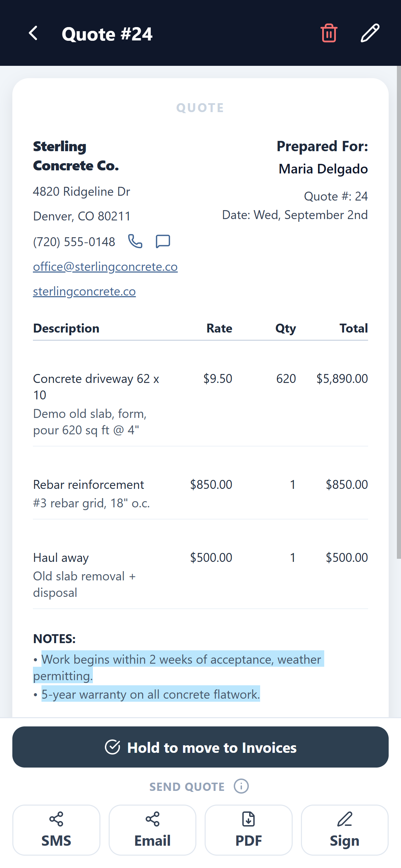Hold to move to Invoices button
This screenshot has height=868, width=401.
tap(200, 747)
